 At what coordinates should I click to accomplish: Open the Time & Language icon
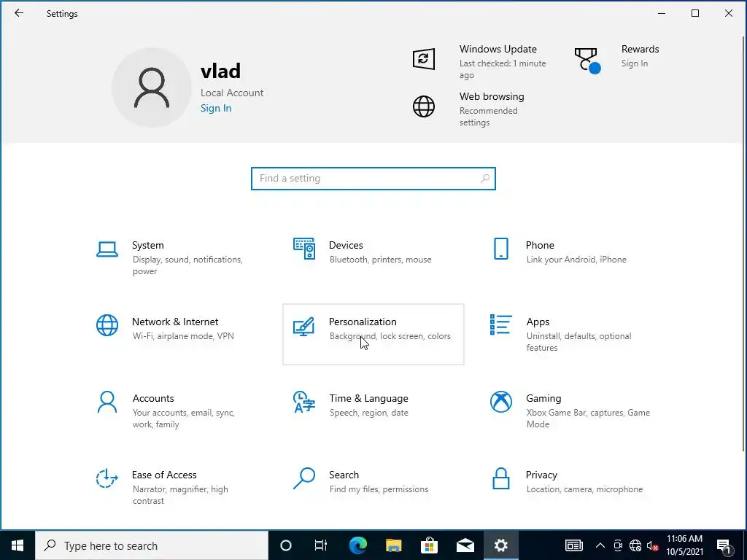tap(304, 402)
